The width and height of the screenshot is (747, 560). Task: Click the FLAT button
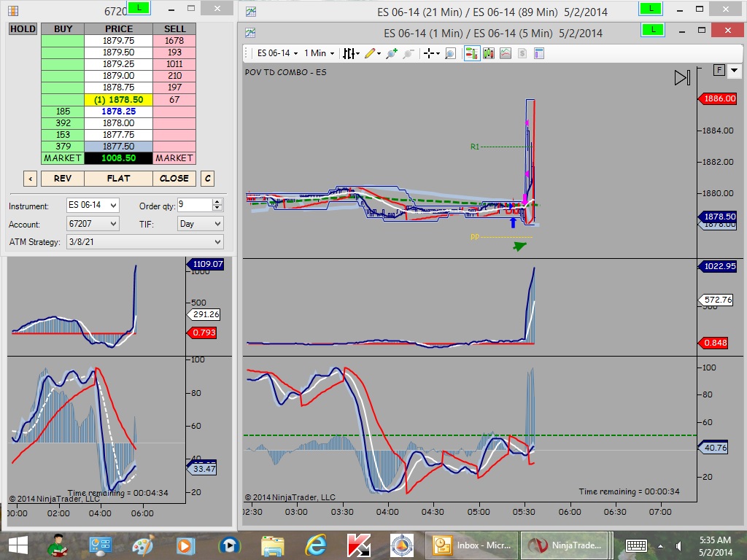[118, 179]
